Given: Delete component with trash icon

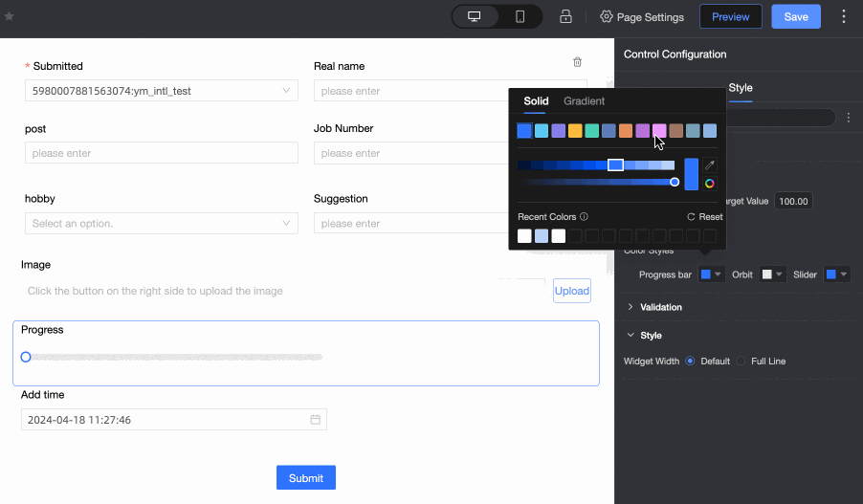Looking at the screenshot, I should point(577,61).
